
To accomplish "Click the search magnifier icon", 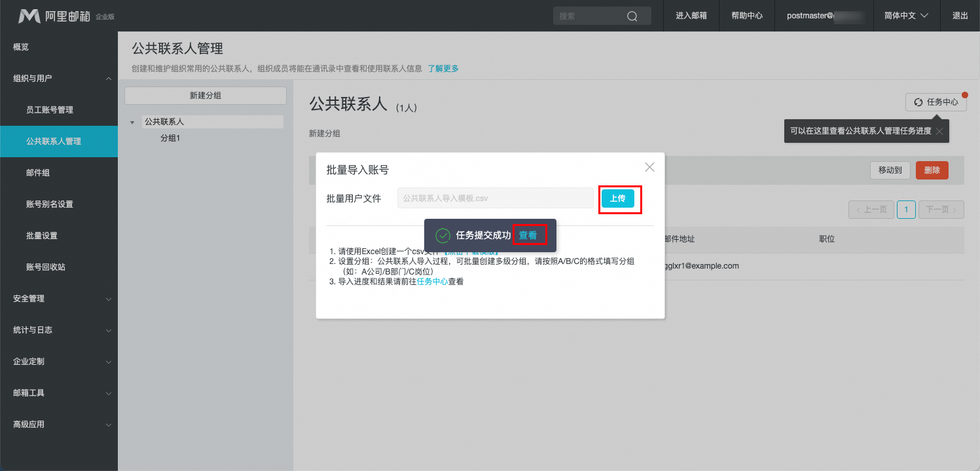I will (632, 16).
